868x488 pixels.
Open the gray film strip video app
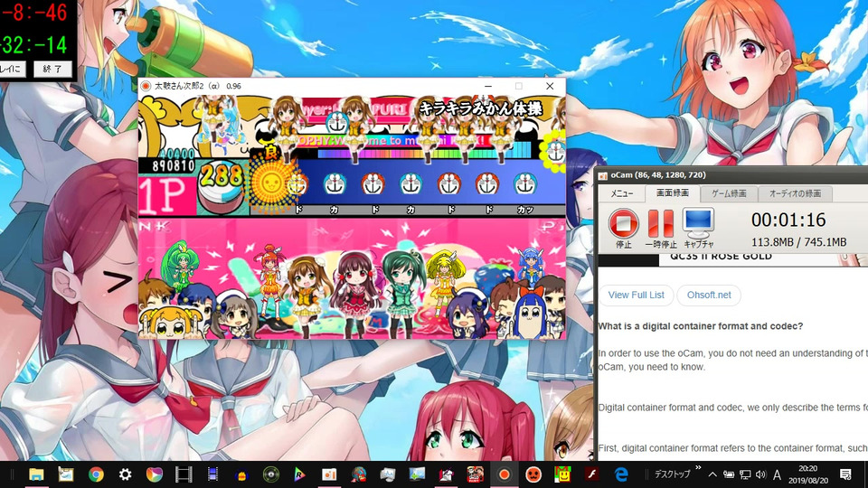click(x=184, y=474)
